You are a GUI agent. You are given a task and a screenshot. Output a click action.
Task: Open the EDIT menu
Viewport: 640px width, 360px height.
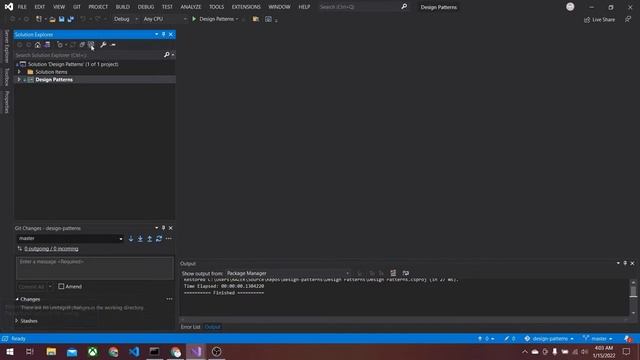40,7
